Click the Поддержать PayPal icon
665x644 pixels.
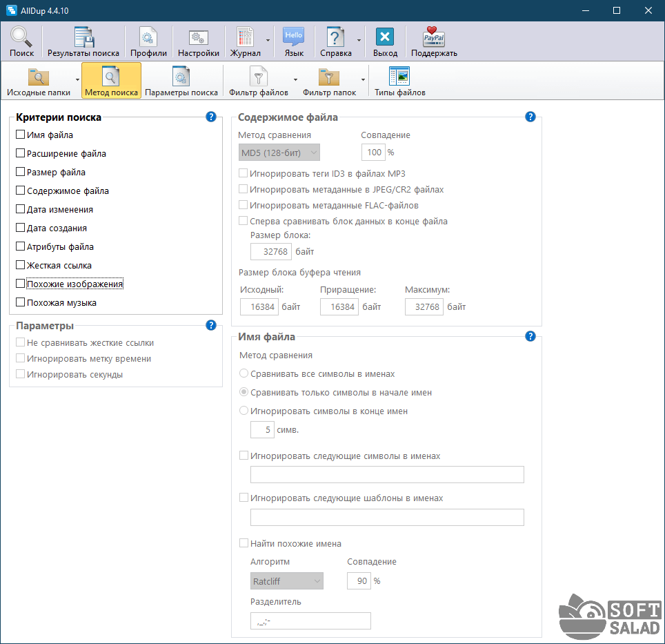click(434, 37)
